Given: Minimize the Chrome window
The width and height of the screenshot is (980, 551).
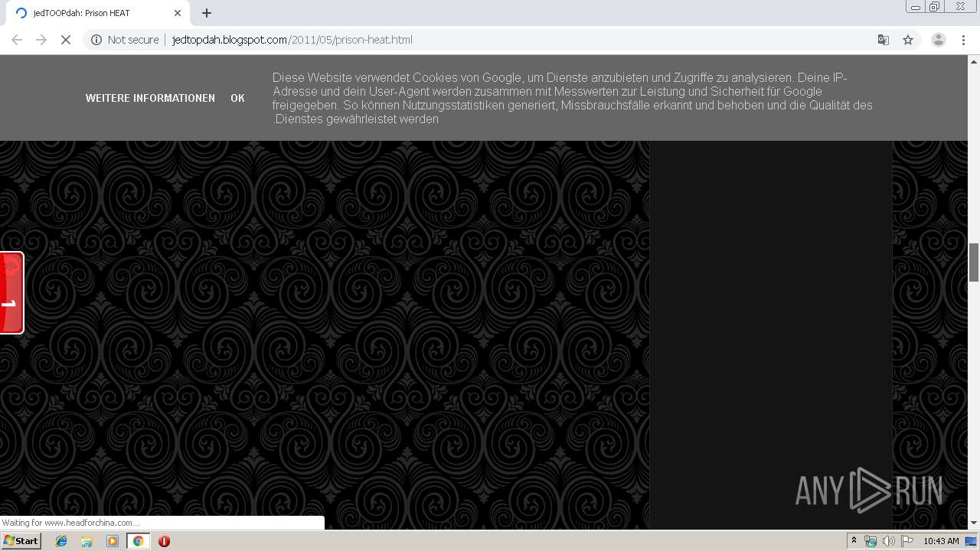Looking at the screenshot, I should tap(916, 7).
